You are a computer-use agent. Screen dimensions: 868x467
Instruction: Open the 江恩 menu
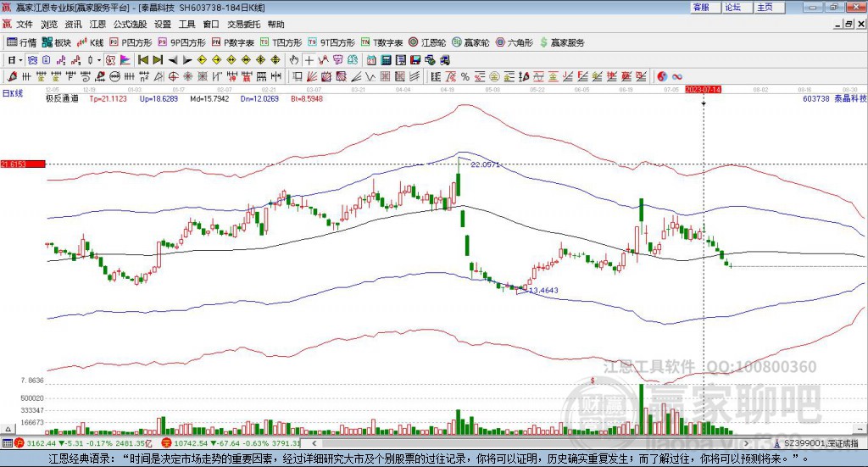click(97, 25)
